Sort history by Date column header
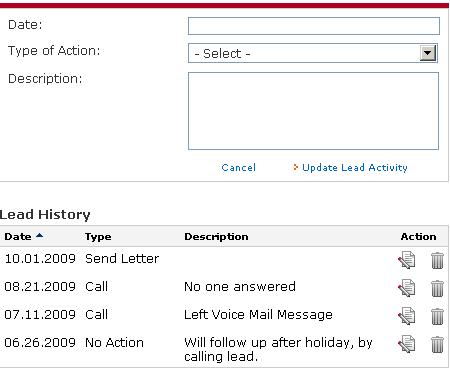This screenshot has width=450, height=375. click(18, 237)
